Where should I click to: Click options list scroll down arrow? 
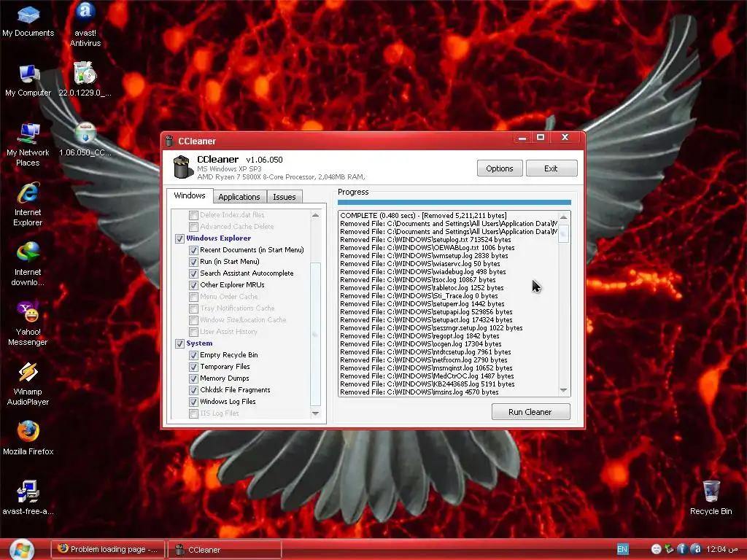pyautogui.click(x=315, y=413)
